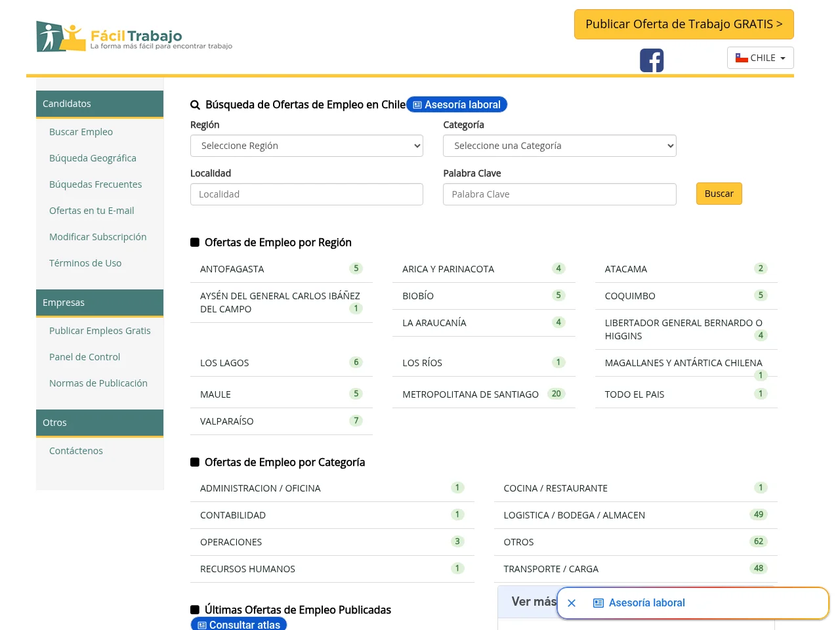
Task: Open BIOBÍO region offers
Action: tap(484, 296)
